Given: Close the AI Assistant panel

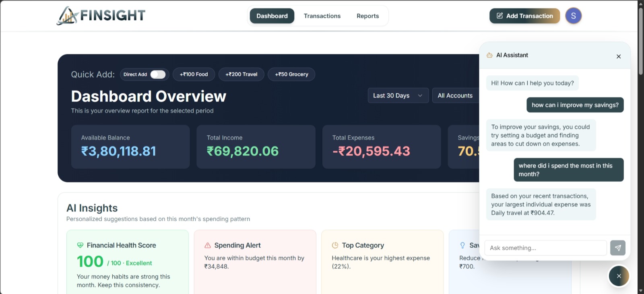Looking at the screenshot, I should coord(619,56).
